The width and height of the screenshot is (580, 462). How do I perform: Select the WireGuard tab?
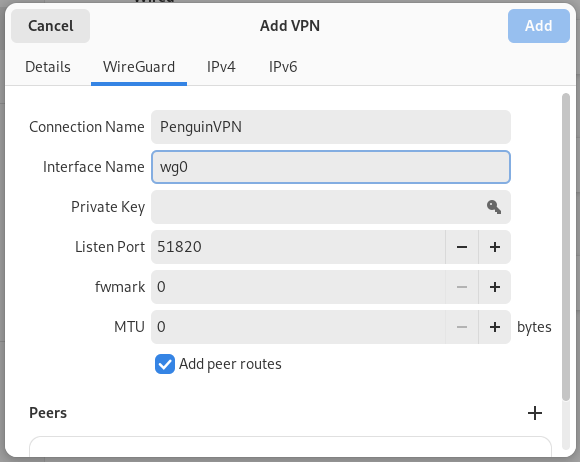click(139, 67)
